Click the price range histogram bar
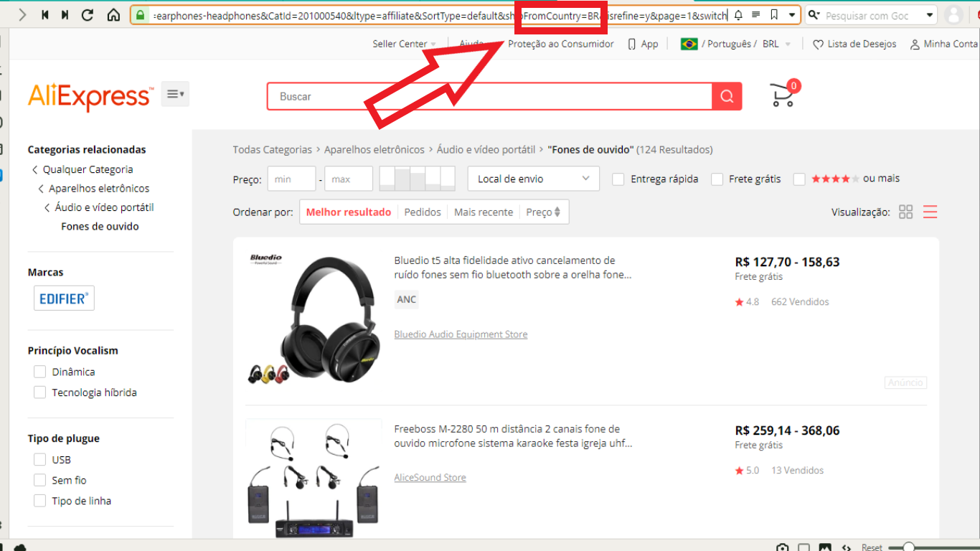This screenshot has height=551, width=980. pos(417,179)
